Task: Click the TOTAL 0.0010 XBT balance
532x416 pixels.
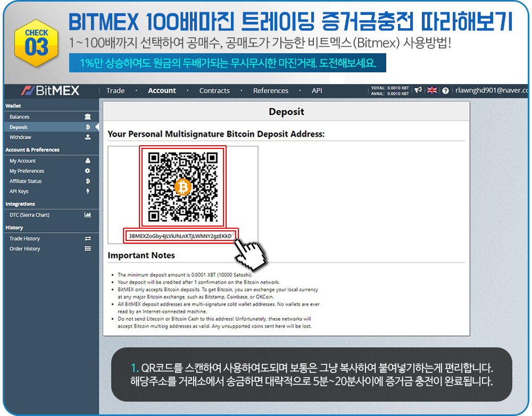Action: tap(390, 88)
